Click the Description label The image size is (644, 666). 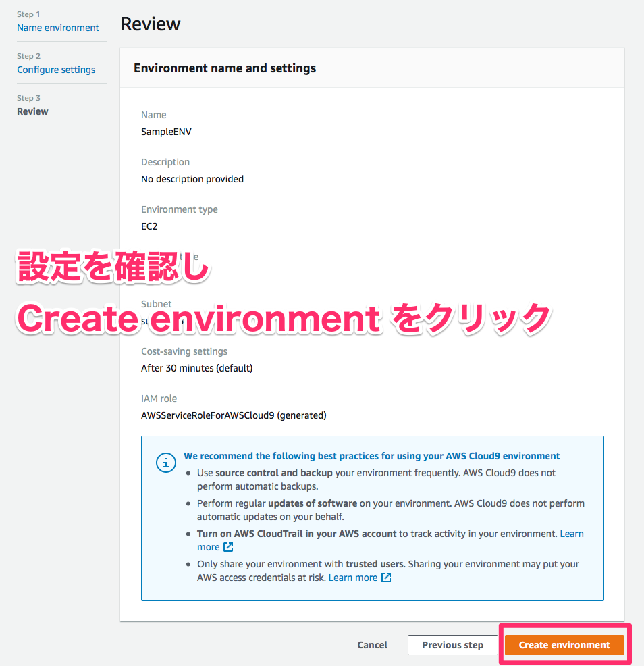click(x=165, y=162)
